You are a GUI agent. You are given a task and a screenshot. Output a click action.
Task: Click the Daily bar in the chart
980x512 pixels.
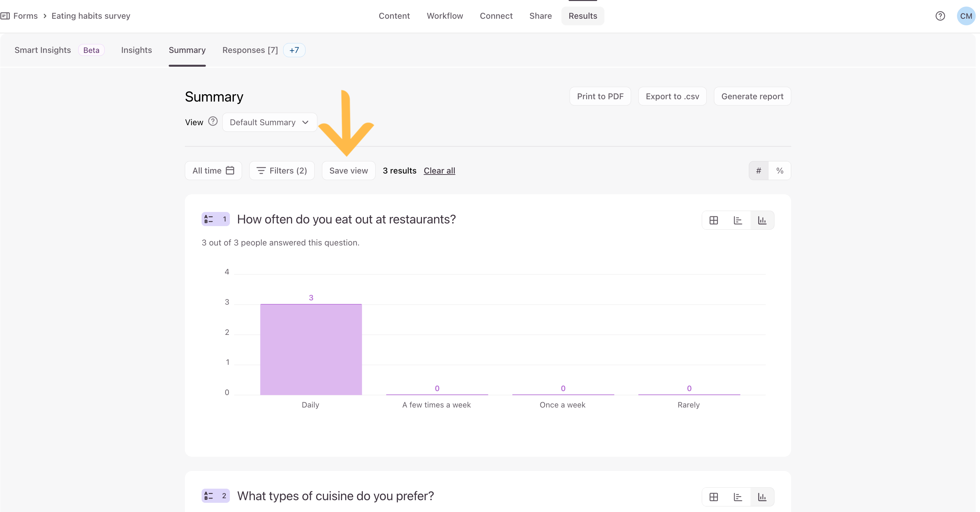point(311,349)
